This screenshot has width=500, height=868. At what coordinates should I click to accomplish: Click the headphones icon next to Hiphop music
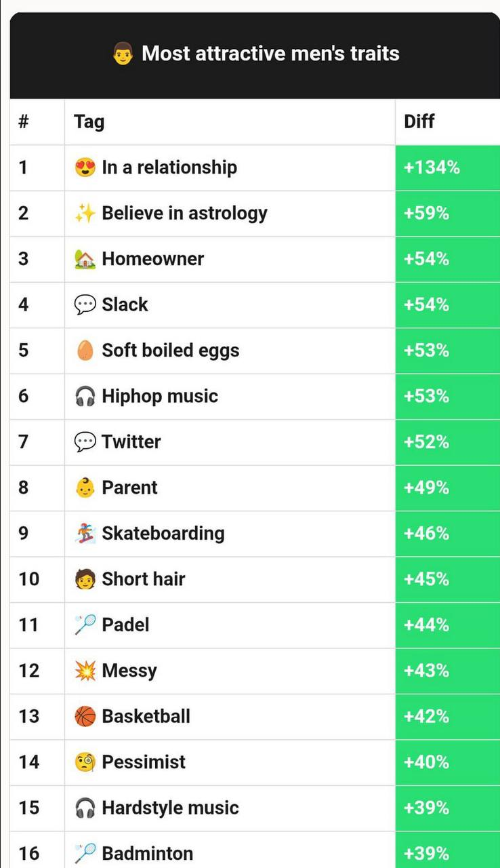pyautogui.click(x=85, y=397)
